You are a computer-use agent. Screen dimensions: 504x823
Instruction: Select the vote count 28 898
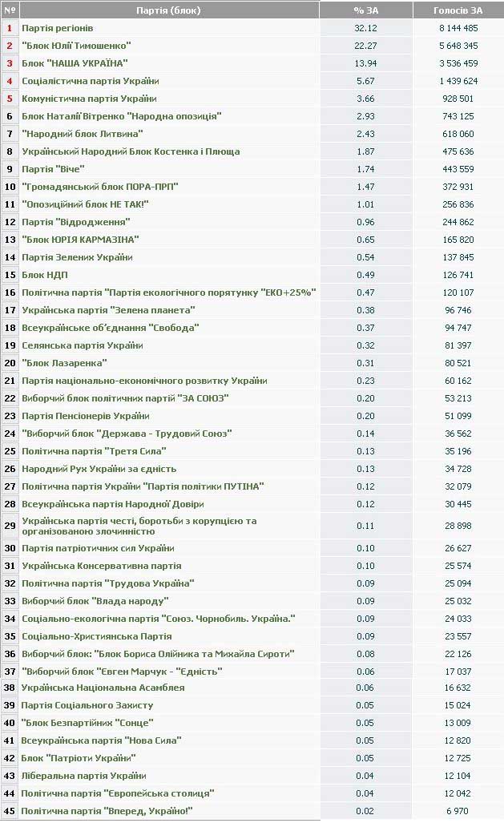pyautogui.click(x=458, y=526)
